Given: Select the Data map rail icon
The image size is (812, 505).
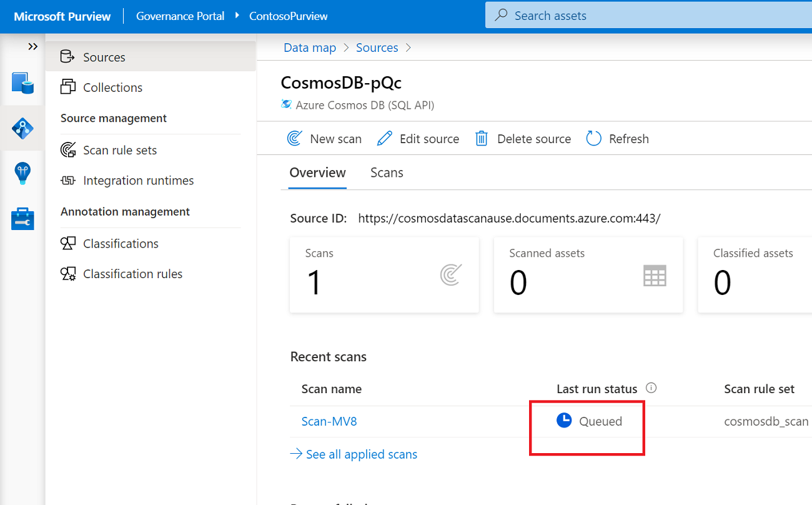Looking at the screenshot, I should coord(22,128).
